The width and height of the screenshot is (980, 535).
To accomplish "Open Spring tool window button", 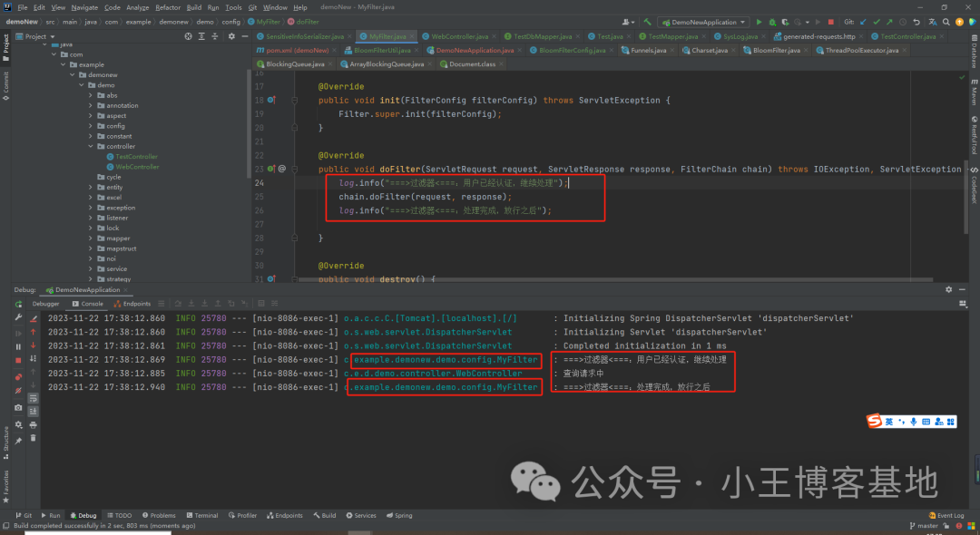I will pyautogui.click(x=399, y=516).
